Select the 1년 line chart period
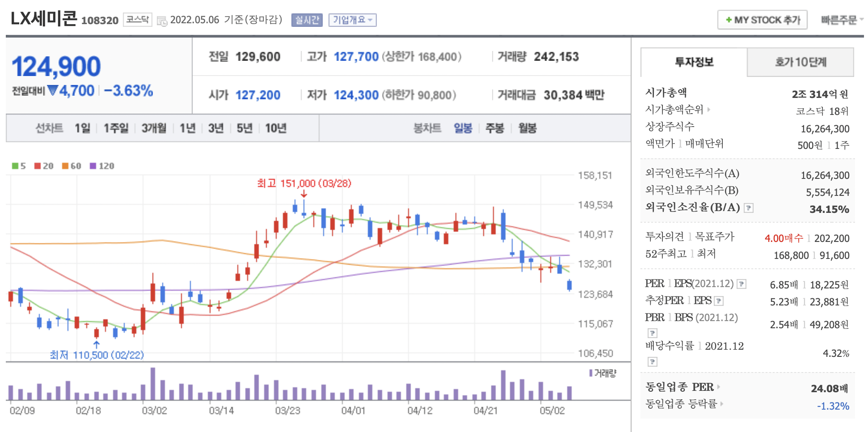868x432 pixels. [188, 128]
